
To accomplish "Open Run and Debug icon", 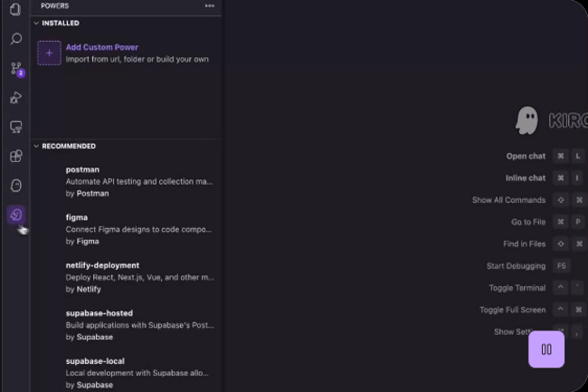I will tap(15, 98).
